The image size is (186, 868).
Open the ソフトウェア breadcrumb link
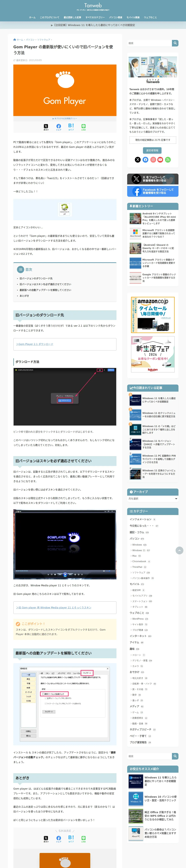tap(44, 40)
